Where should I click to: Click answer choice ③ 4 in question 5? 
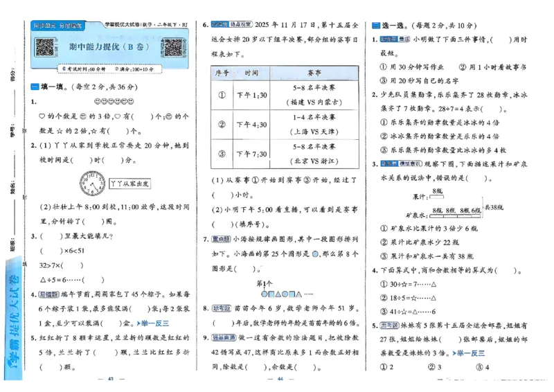(482, 367)
